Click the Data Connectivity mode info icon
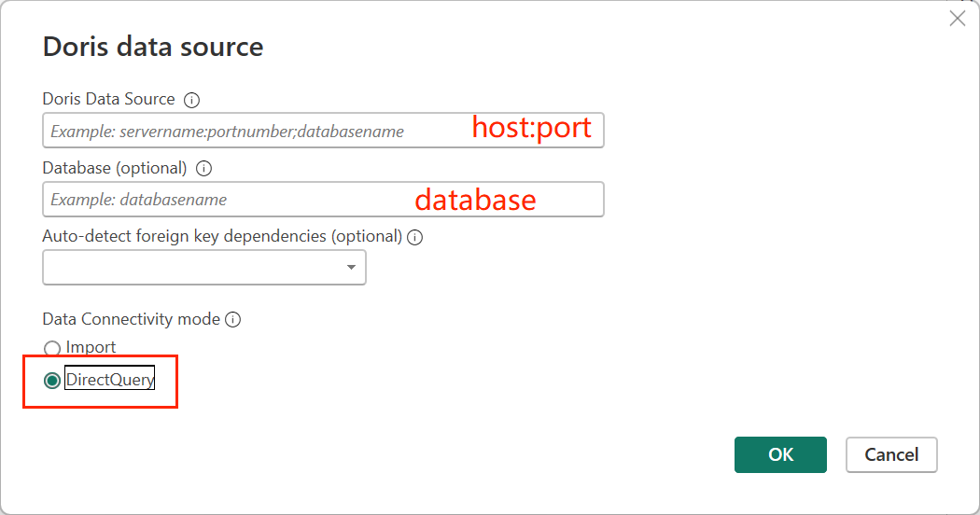The height and width of the screenshot is (515, 980). click(233, 320)
